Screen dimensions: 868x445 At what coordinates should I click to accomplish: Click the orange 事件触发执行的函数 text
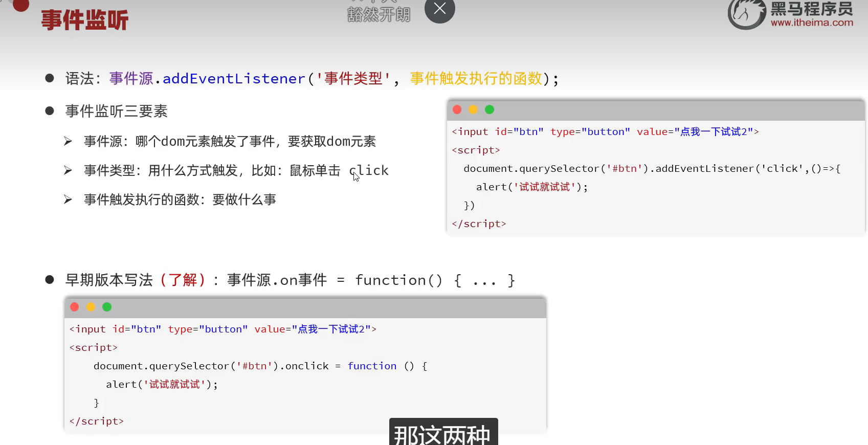(x=476, y=78)
